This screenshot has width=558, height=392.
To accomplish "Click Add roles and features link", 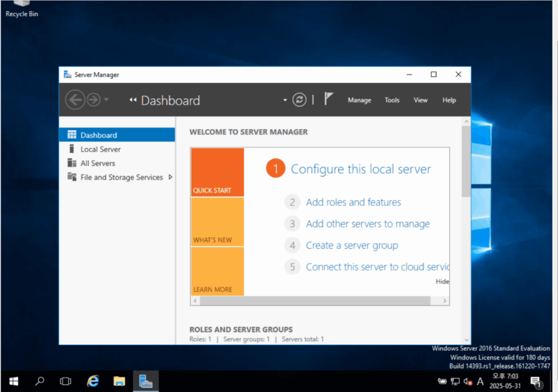I will pos(353,203).
